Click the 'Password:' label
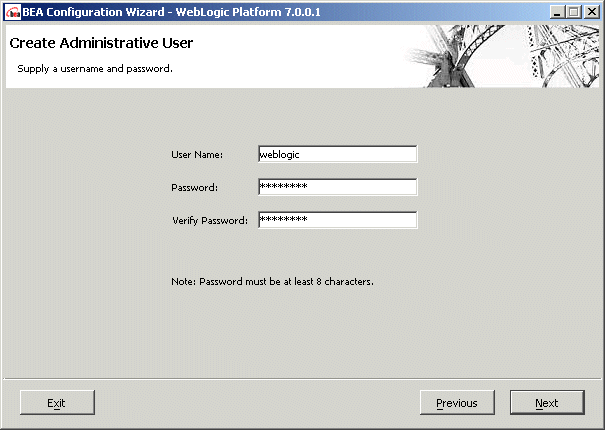This screenshot has width=605, height=430. (194, 188)
